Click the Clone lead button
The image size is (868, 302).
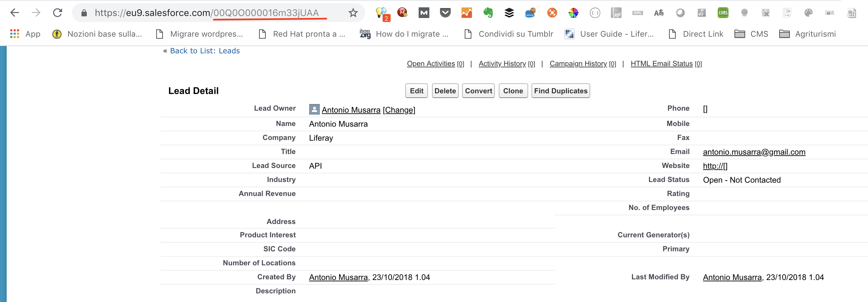(513, 91)
